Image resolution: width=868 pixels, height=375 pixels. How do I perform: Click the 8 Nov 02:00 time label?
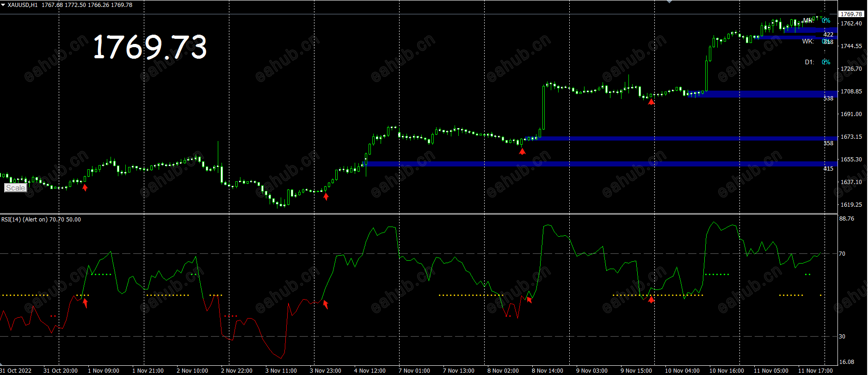[x=503, y=371]
